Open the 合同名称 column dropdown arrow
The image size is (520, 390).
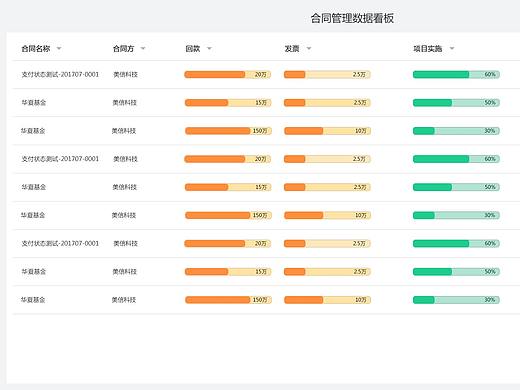pyautogui.click(x=59, y=49)
